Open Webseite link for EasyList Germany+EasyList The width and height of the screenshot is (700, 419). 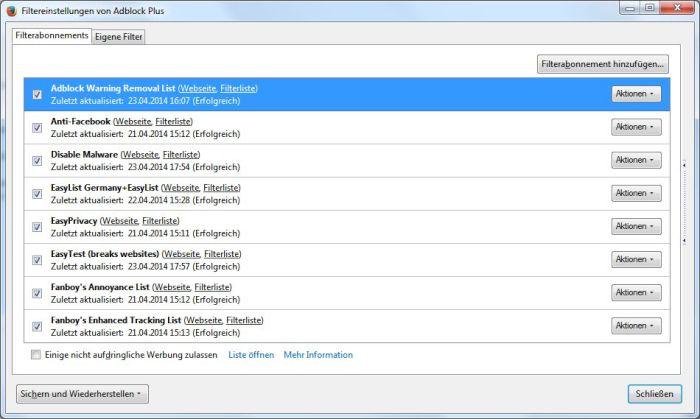(181, 188)
